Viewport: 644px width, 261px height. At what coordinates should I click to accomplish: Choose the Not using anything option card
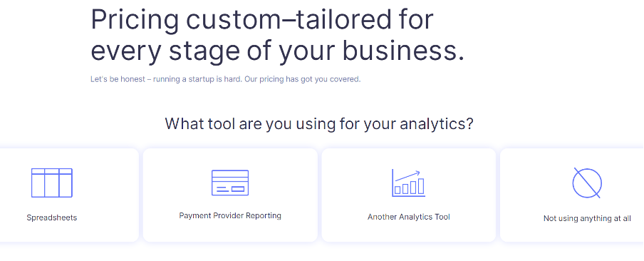[572, 195]
